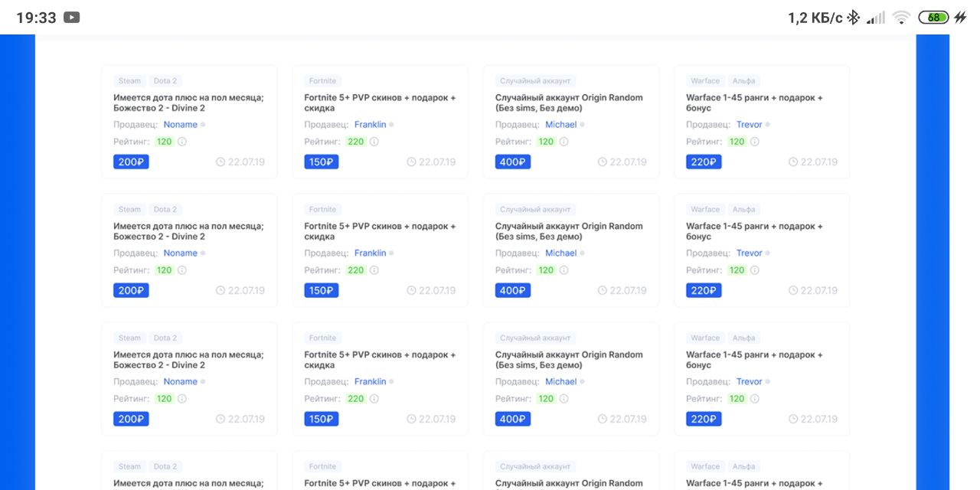Click the 200₽ price button in top row

[x=131, y=162]
